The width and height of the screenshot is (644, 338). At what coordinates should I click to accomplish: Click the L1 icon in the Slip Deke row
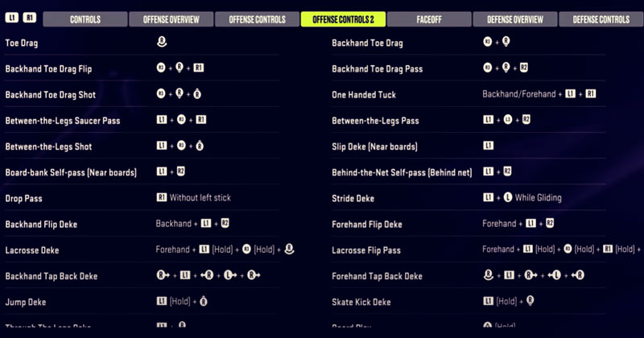(489, 146)
